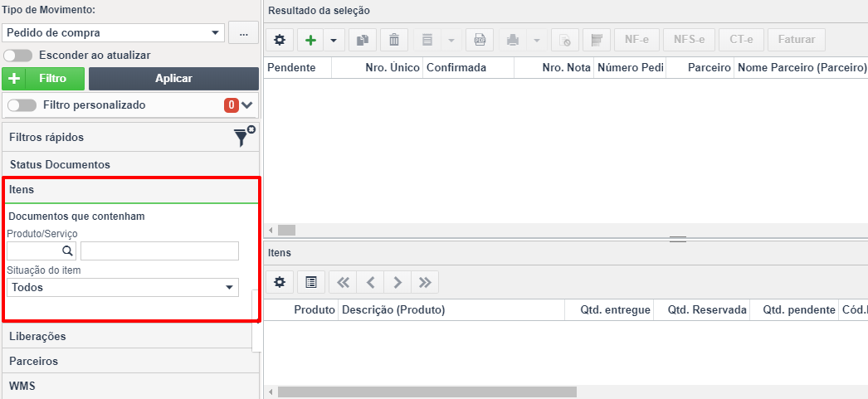
Task: Click the splitter handle above Itens panel
Action: point(678,239)
